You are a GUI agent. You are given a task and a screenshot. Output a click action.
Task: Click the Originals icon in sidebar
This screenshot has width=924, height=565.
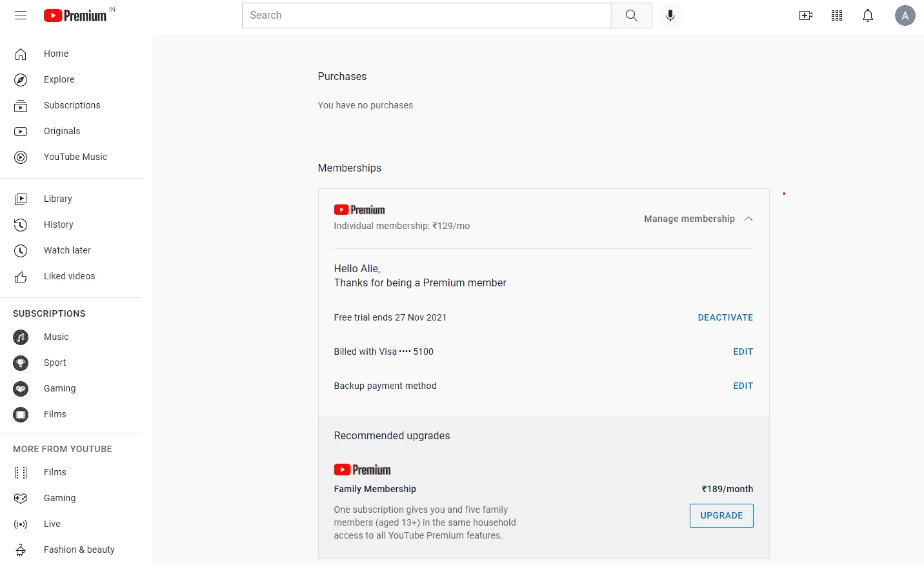click(21, 132)
